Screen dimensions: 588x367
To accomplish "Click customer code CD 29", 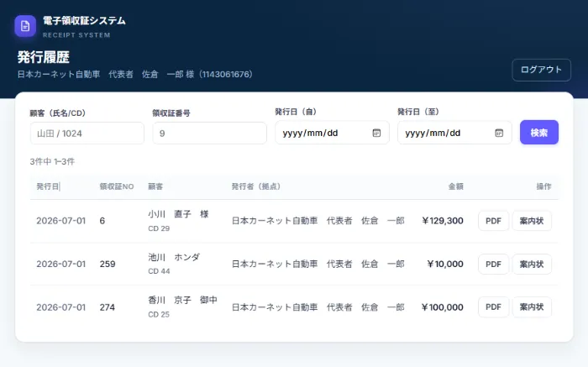I will coord(159,228).
